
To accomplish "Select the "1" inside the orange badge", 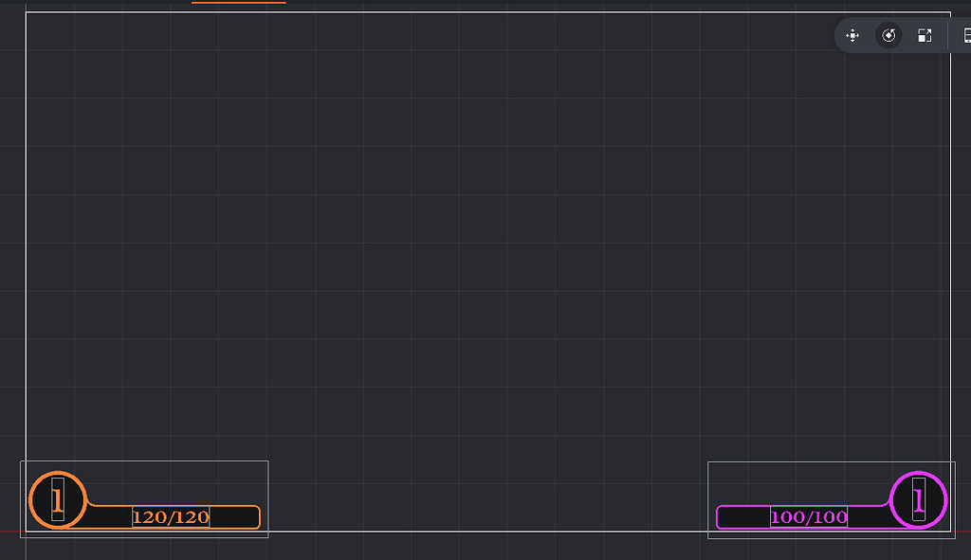I will click(x=59, y=499).
